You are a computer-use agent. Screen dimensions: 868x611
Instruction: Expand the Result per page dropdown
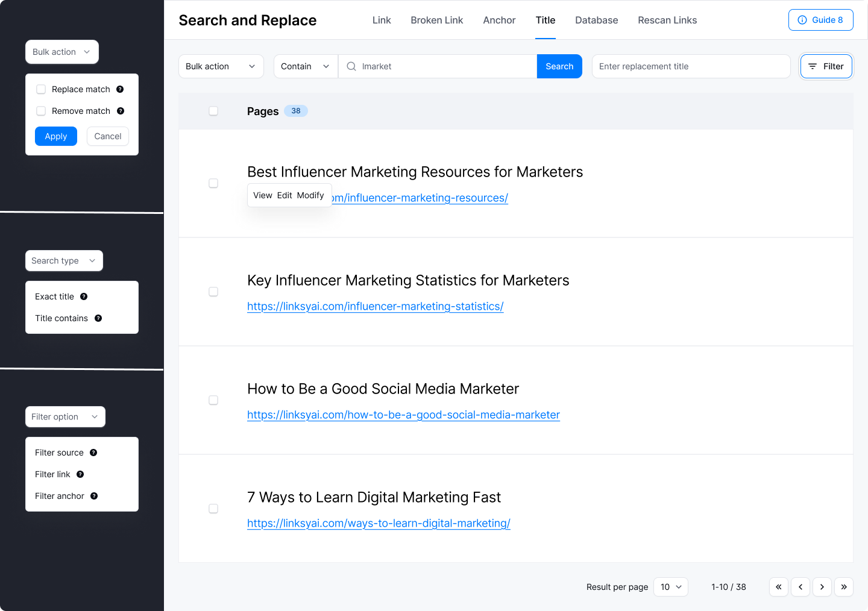671,587
